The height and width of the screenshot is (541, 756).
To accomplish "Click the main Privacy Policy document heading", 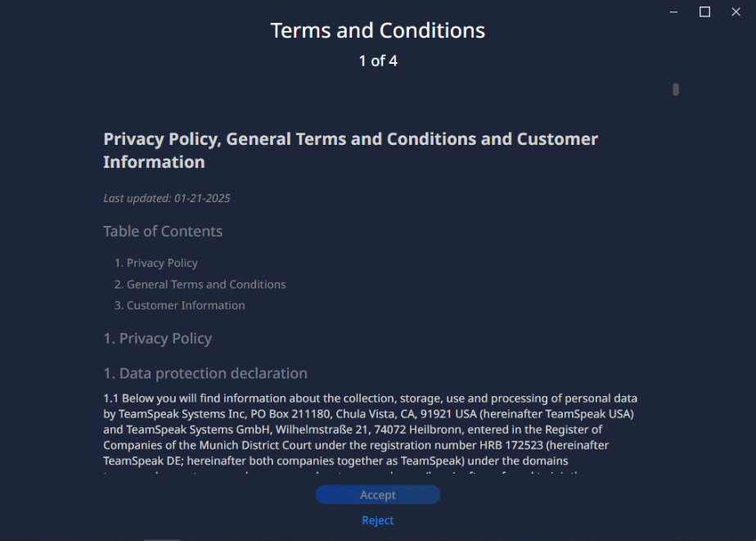I will point(350,150).
